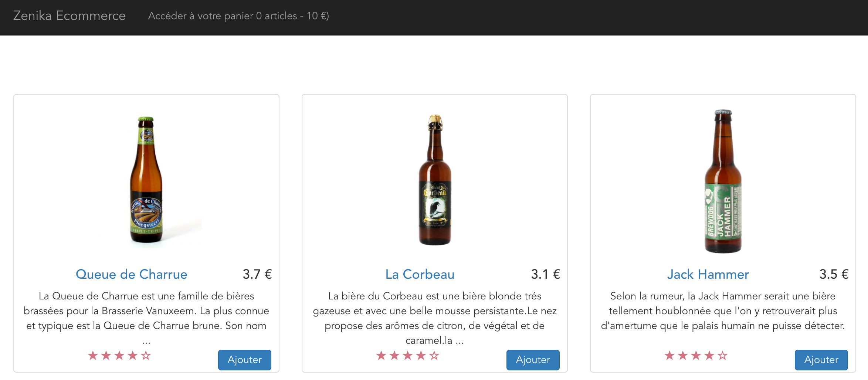Click Ajouter for Jack Hammer
Screen dimensions: 868x380
[821, 360]
